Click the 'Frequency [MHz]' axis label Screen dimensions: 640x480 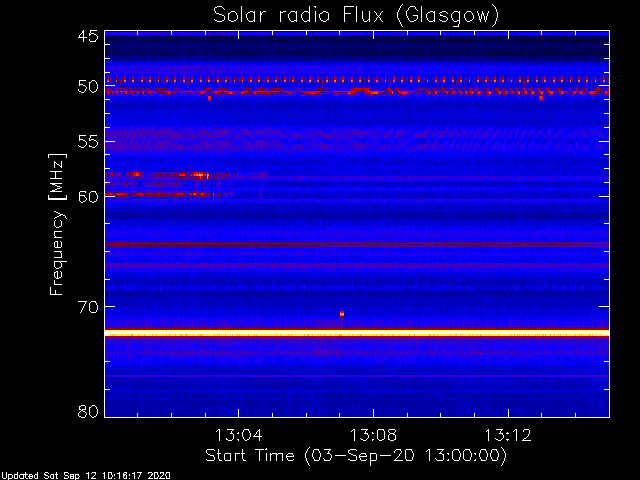coord(57,224)
